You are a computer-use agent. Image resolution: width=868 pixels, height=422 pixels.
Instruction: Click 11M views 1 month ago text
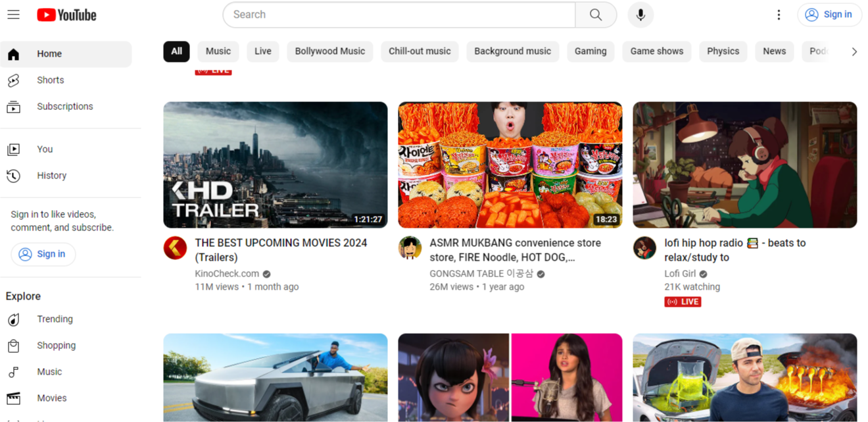tap(247, 287)
